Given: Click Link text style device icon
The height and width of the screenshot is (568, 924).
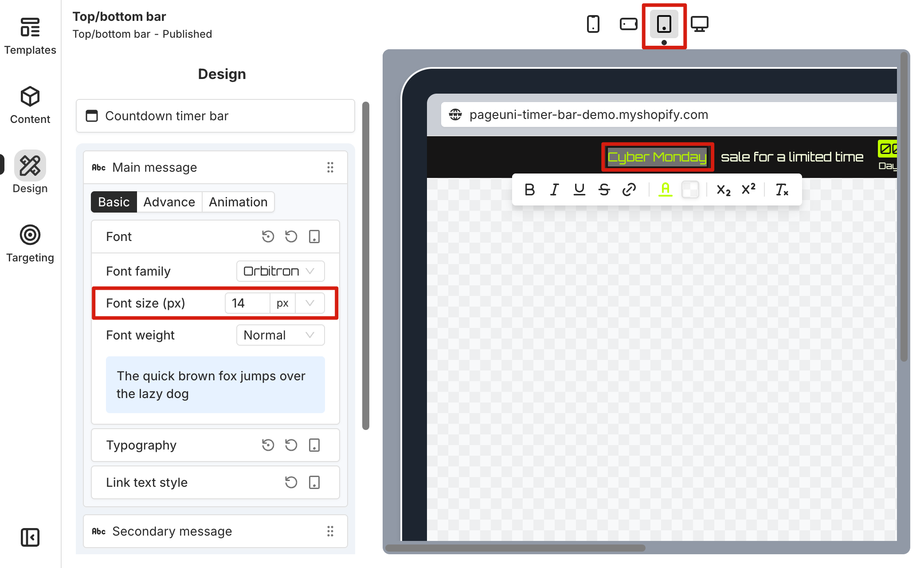Looking at the screenshot, I should click(314, 482).
